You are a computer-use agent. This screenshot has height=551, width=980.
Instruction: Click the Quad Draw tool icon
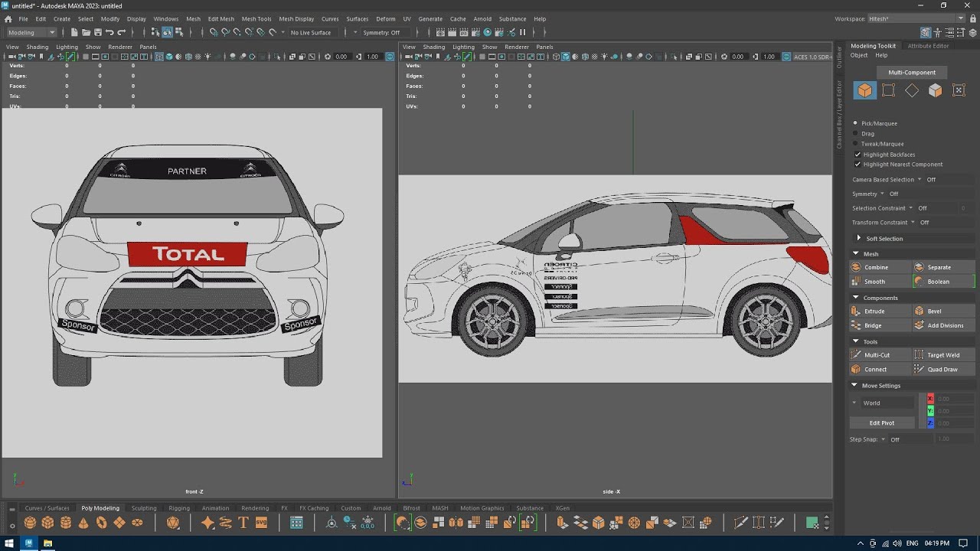tap(919, 370)
